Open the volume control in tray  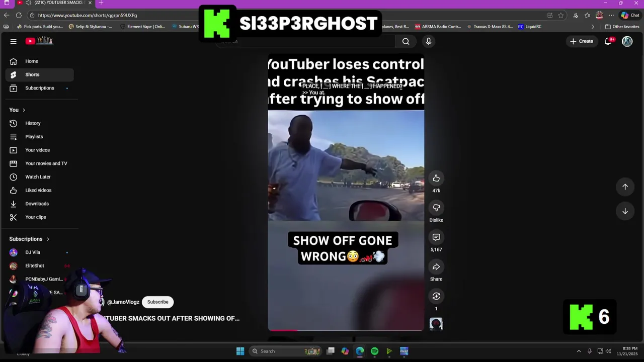(608, 351)
